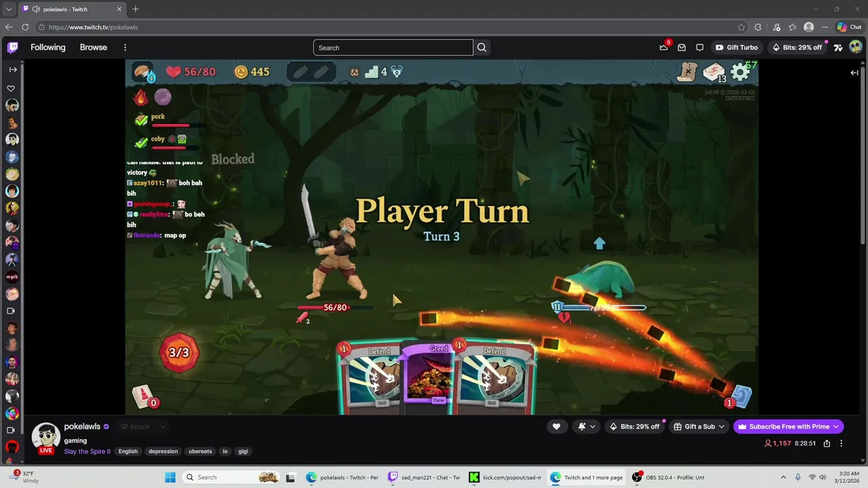Image resolution: width=868 pixels, height=488 pixels.
Task: Click Subscribe Free with Prime
Action: (x=789, y=426)
